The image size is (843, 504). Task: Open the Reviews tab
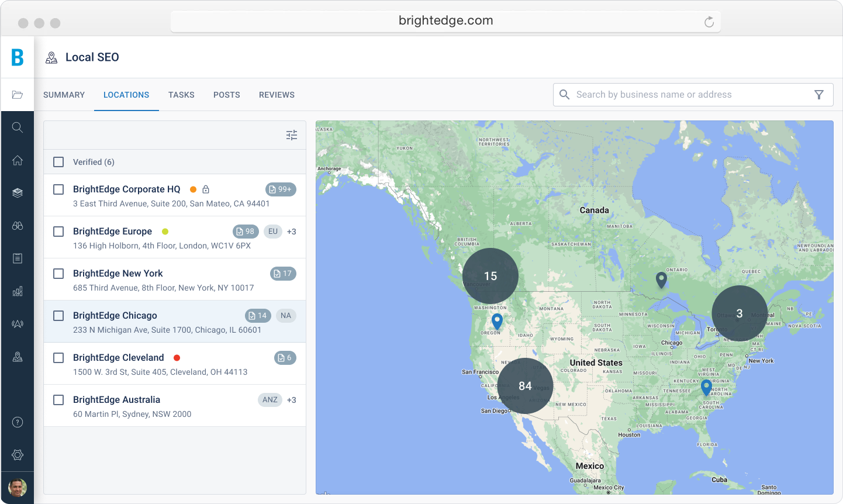point(277,95)
